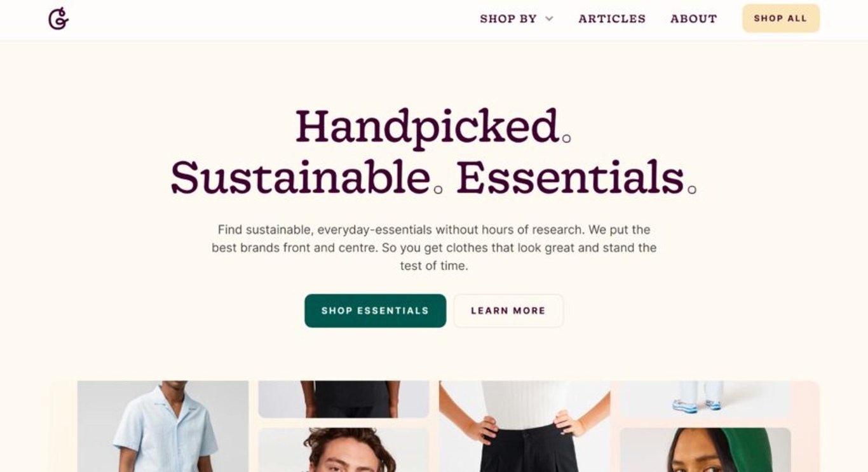The image size is (868, 472).
Task: Click the LEARN MORE button
Action: click(508, 311)
